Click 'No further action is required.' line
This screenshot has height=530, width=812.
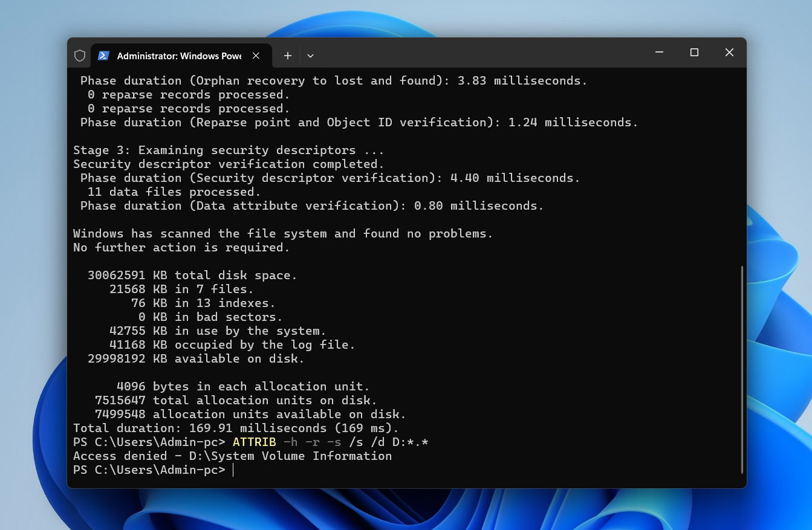(181, 247)
